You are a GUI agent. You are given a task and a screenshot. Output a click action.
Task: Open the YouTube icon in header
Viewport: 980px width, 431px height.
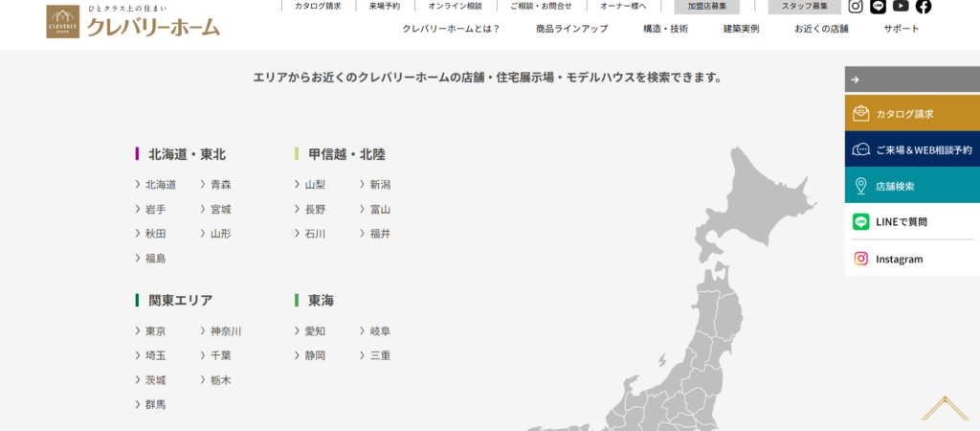click(901, 7)
